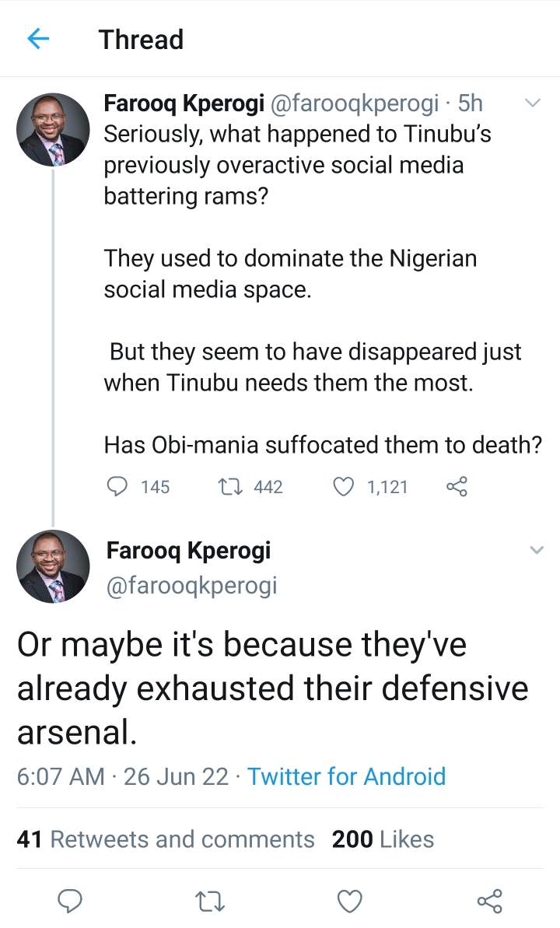The height and width of the screenshot is (928, 560).
Task: View 41 Retweets and comments
Action: (x=166, y=839)
